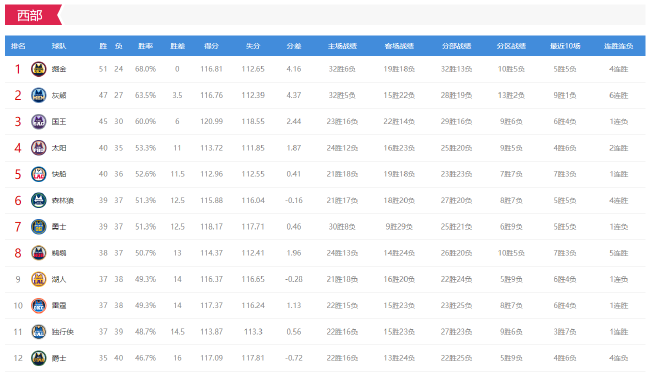Click the 120.99 points scored cell
The image size is (650, 372).
tap(211, 122)
